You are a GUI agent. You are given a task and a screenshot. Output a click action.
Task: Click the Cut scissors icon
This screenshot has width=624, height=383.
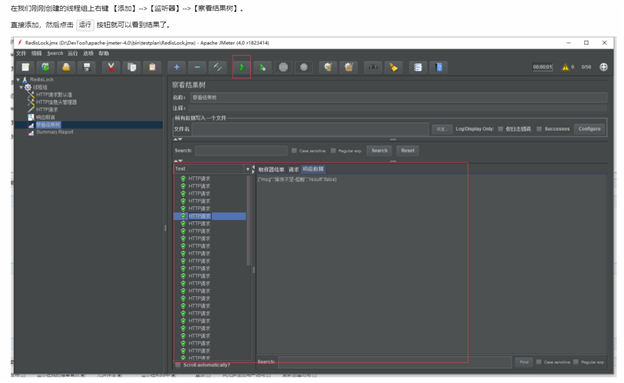point(111,67)
